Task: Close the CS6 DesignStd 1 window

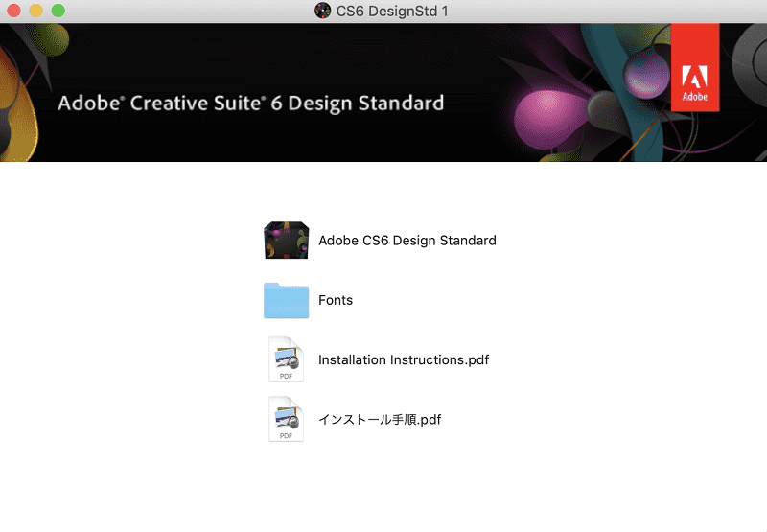Action: click(x=13, y=11)
